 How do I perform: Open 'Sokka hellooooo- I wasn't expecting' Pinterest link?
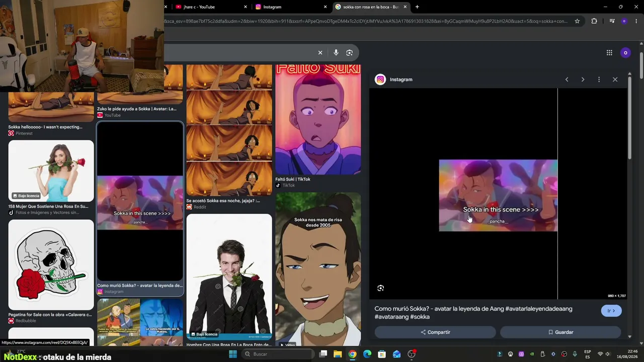pyautogui.click(x=45, y=127)
